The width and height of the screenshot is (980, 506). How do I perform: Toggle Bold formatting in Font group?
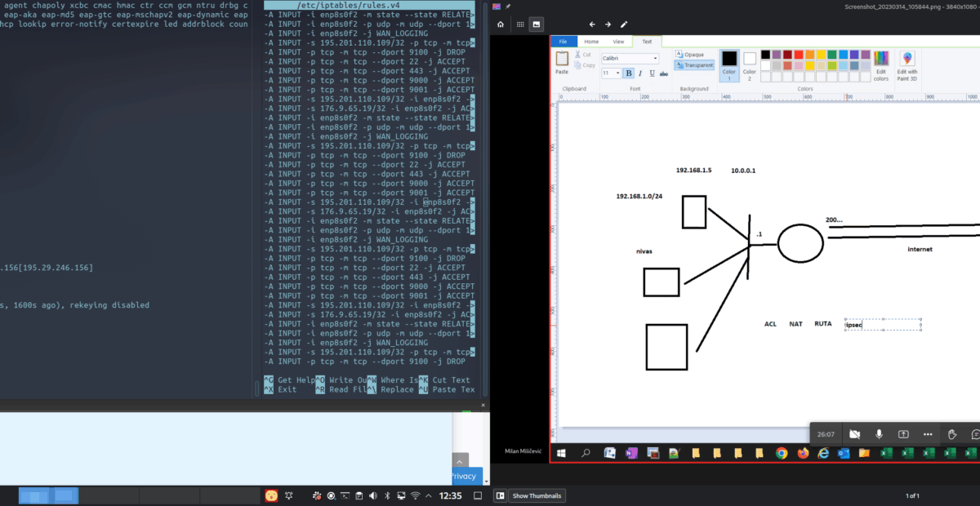[628, 73]
